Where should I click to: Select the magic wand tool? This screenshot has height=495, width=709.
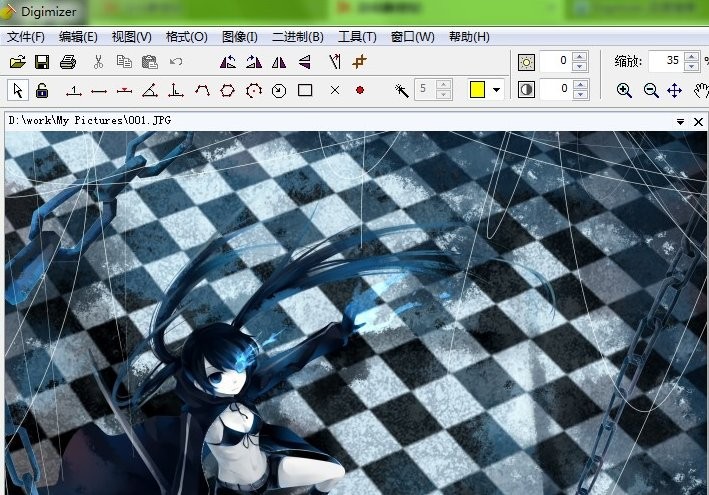pyautogui.click(x=402, y=90)
